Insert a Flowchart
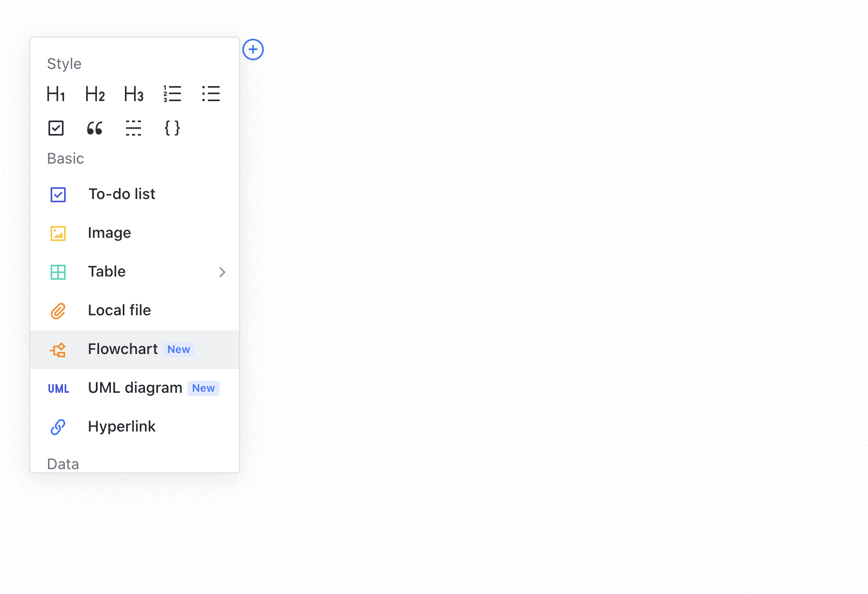 (x=123, y=349)
